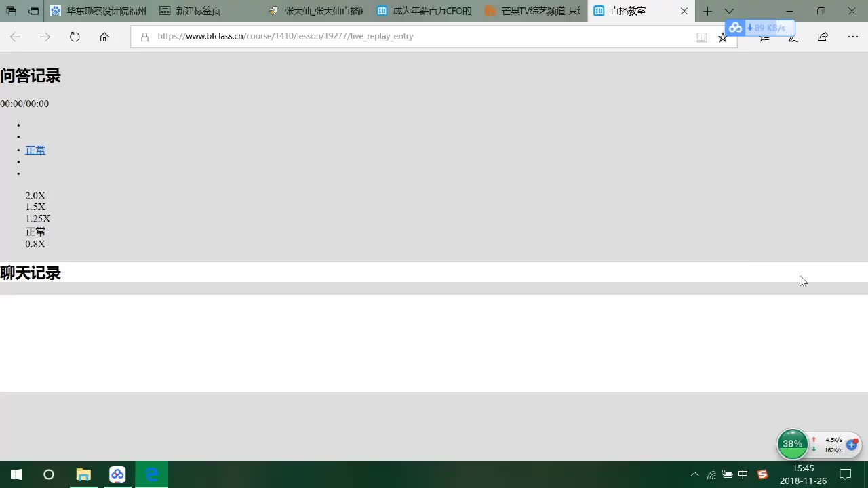Viewport: 868px width, 488px height.
Task: Set these tabs aside icon
Action: pyautogui.click(x=33, y=11)
